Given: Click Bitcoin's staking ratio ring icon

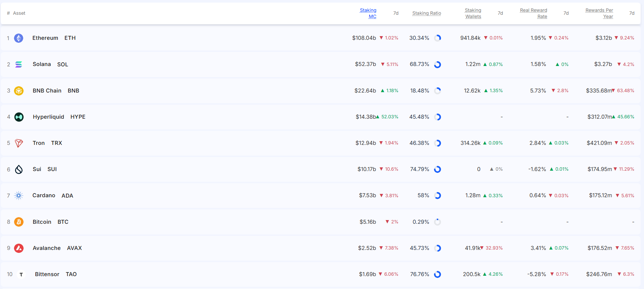Looking at the screenshot, I should click(438, 222).
